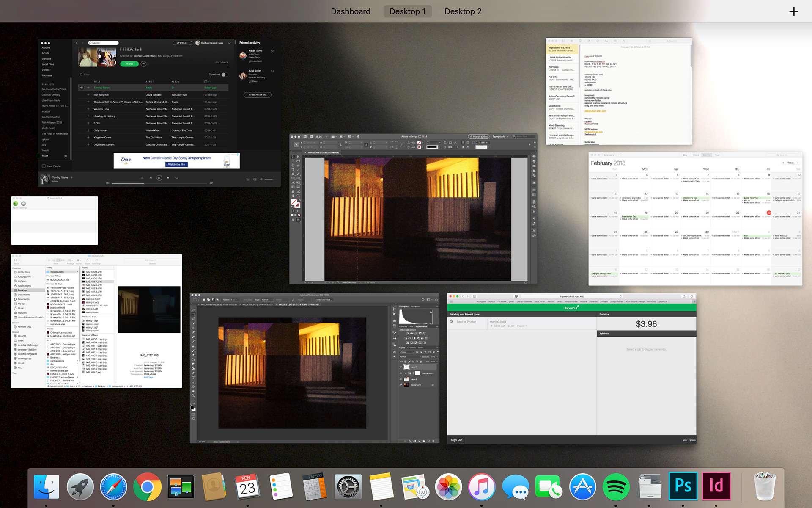The image size is (812, 508).
Task: Open Trash from the Dock
Action: 765,486
